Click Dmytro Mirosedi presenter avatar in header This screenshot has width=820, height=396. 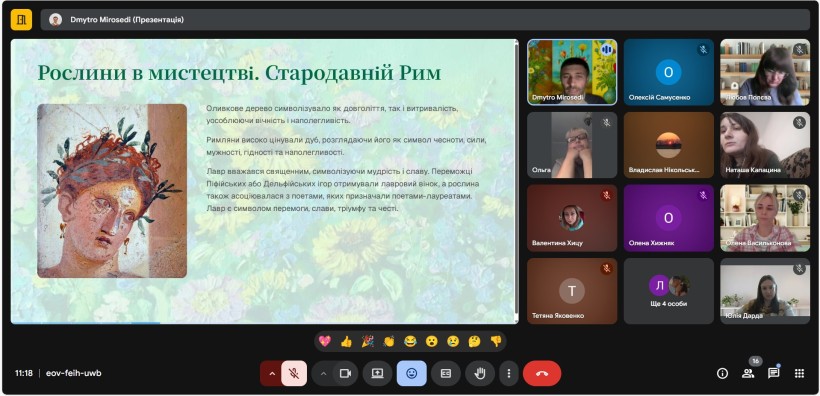pyautogui.click(x=55, y=20)
